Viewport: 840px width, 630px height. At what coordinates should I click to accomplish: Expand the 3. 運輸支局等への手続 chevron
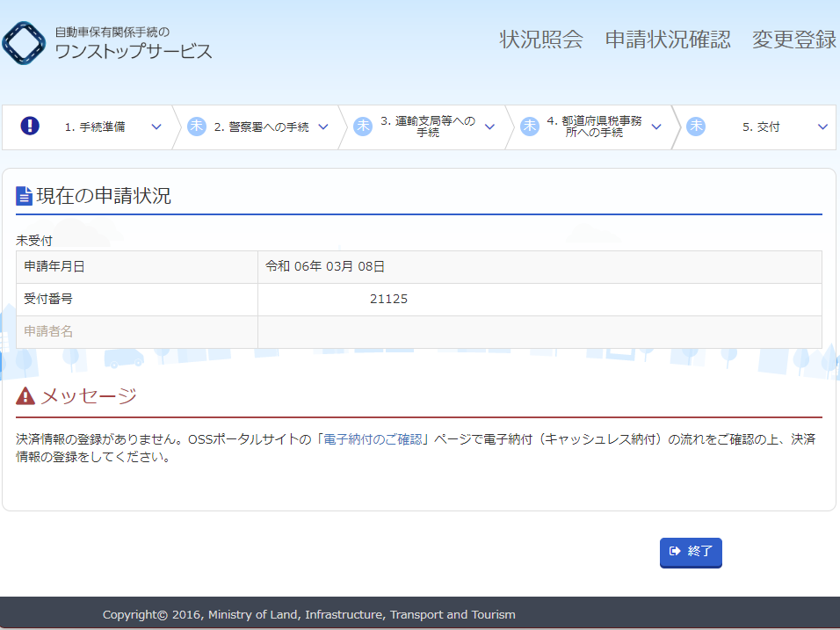pos(489,127)
